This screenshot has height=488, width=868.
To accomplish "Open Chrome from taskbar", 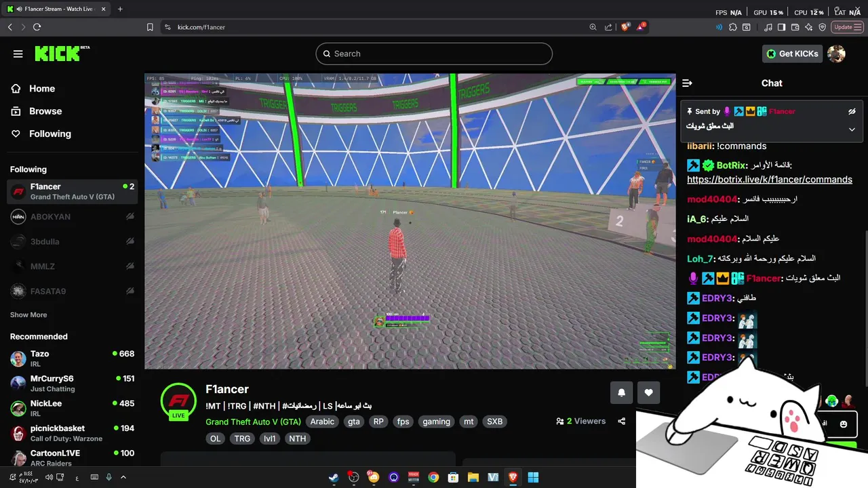I will [x=433, y=477].
